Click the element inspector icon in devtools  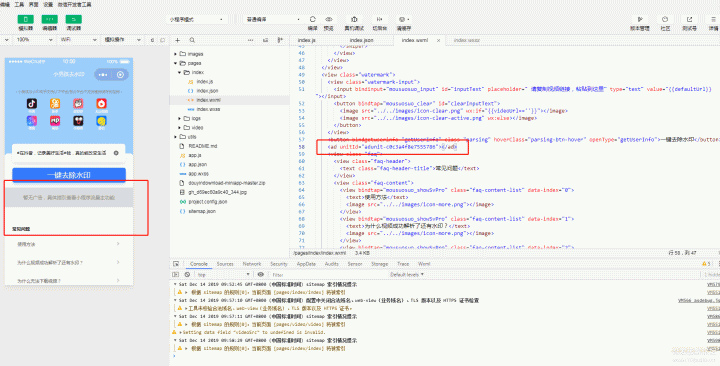pos(176,264)
